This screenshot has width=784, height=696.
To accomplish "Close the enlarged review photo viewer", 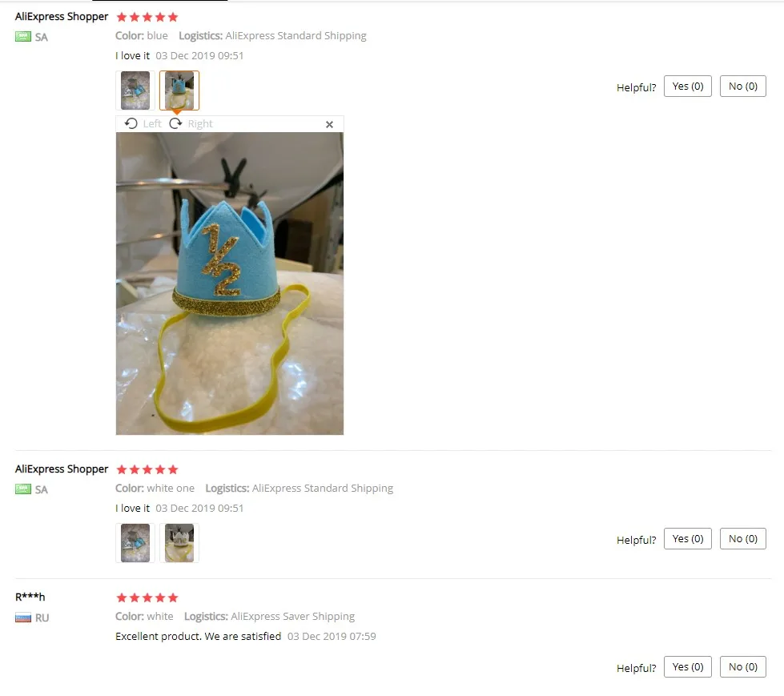I will click(329, 124).
